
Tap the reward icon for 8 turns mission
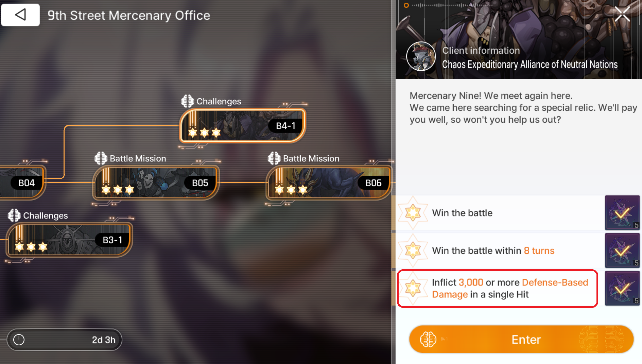[622, 250]
